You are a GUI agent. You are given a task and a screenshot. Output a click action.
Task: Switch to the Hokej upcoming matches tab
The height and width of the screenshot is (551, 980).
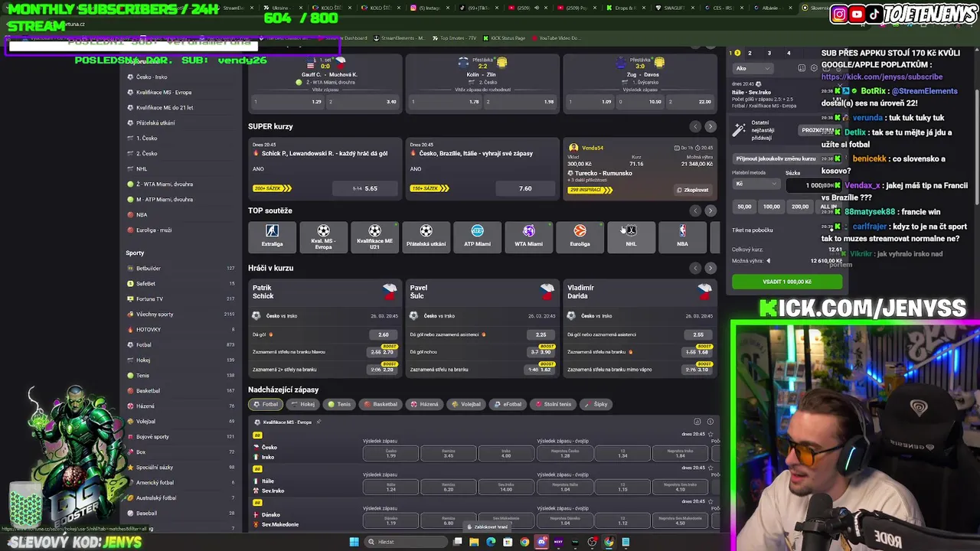click(302, 404)
